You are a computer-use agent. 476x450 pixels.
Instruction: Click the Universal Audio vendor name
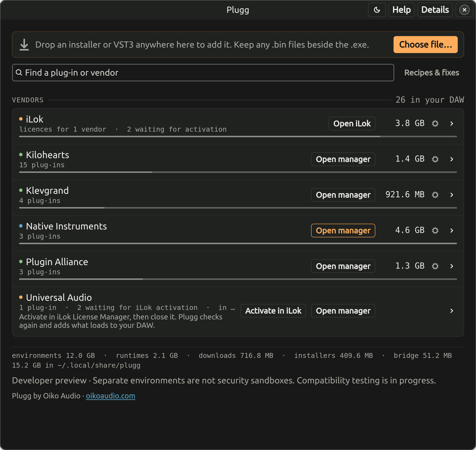(59, 298)
